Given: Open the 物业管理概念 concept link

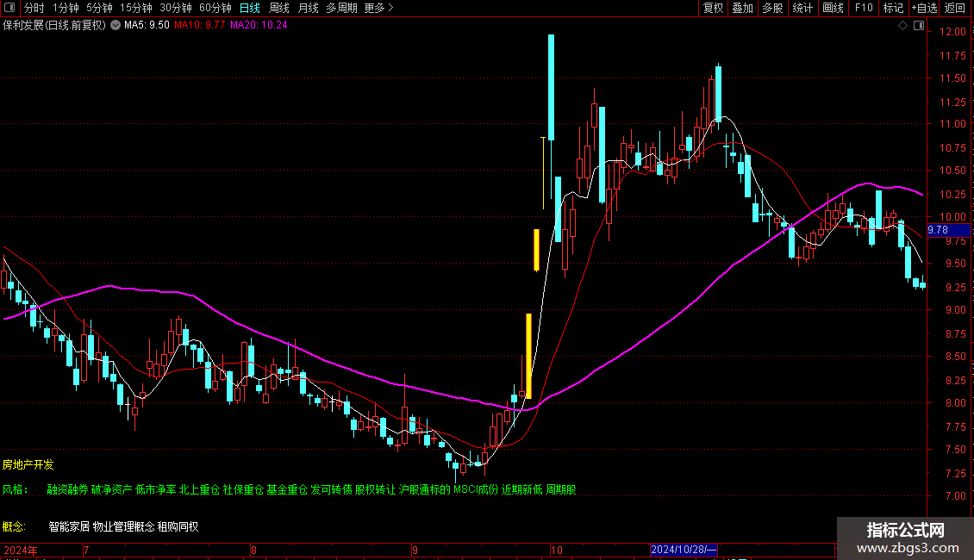Looking at the screenshot, I should (123, 527).
